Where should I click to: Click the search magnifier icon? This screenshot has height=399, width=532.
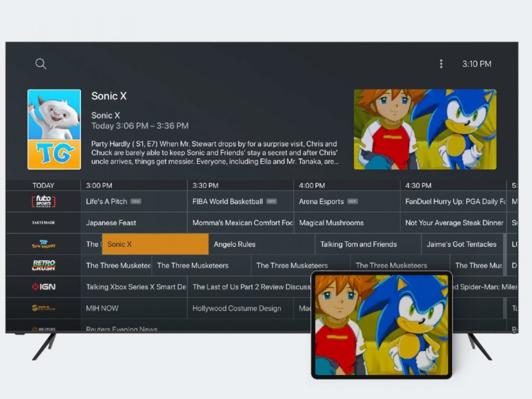(41, 64)
